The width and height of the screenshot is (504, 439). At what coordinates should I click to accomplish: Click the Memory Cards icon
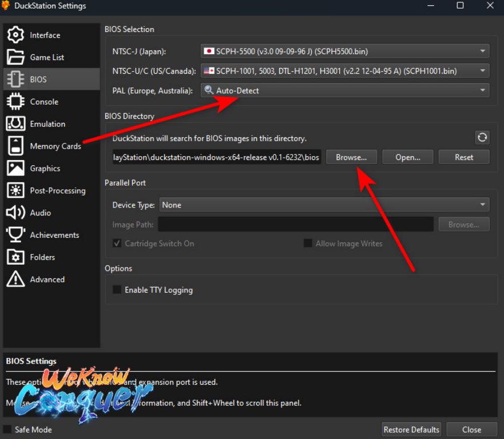click(x=15, y=146)
